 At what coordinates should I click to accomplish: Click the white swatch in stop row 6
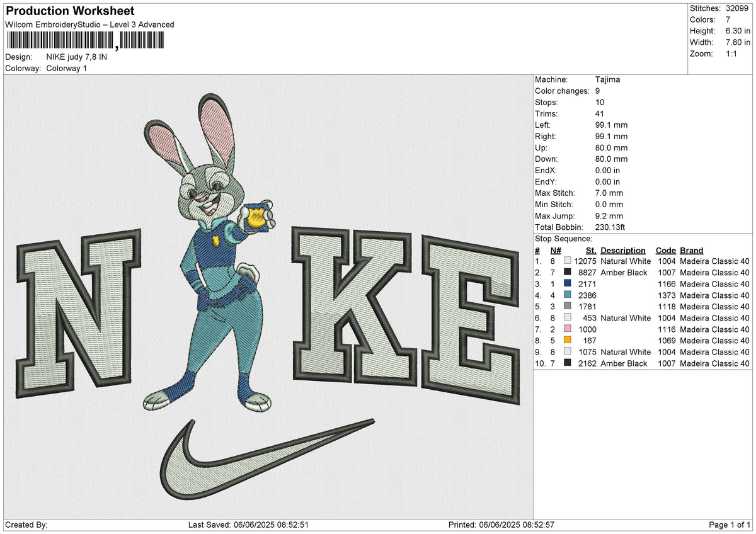pyautogui.click(x=568, y=318)
